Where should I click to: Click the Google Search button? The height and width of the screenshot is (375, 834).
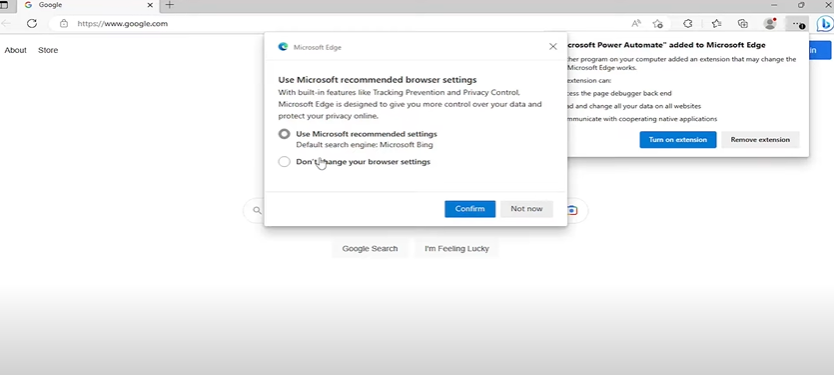(370, 248)
